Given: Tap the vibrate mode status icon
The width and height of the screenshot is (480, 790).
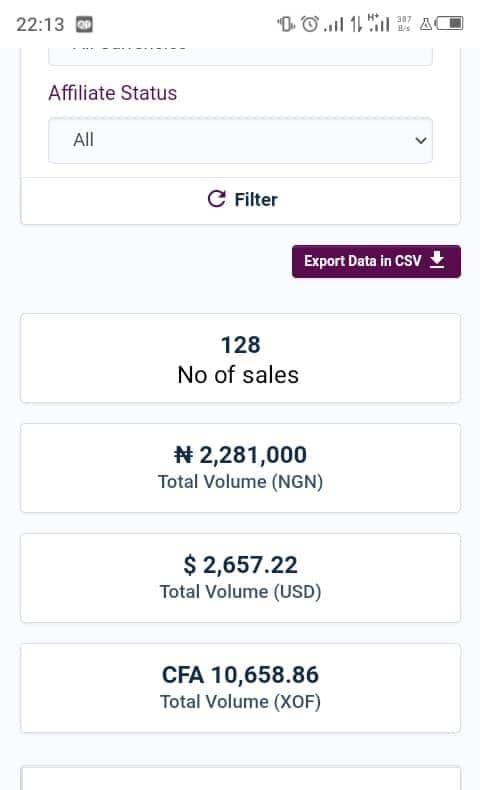Looking at the screenshot, I should click(x=286, y=24).
